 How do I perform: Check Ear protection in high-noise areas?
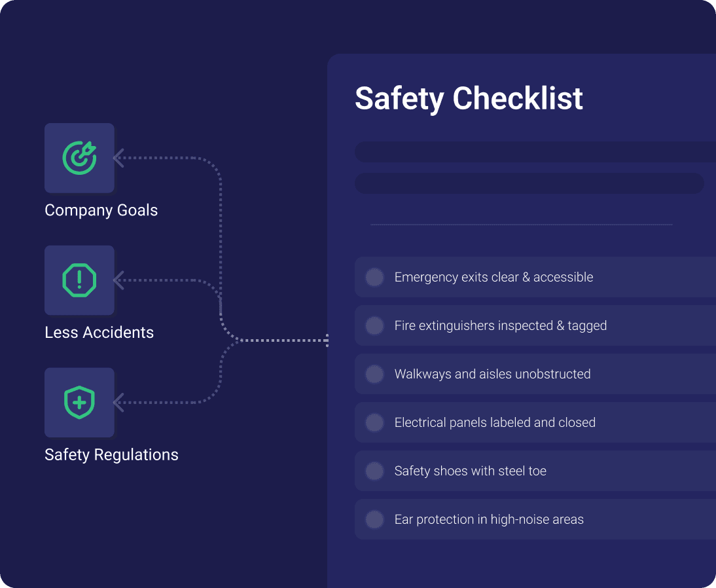coord(374,519)
